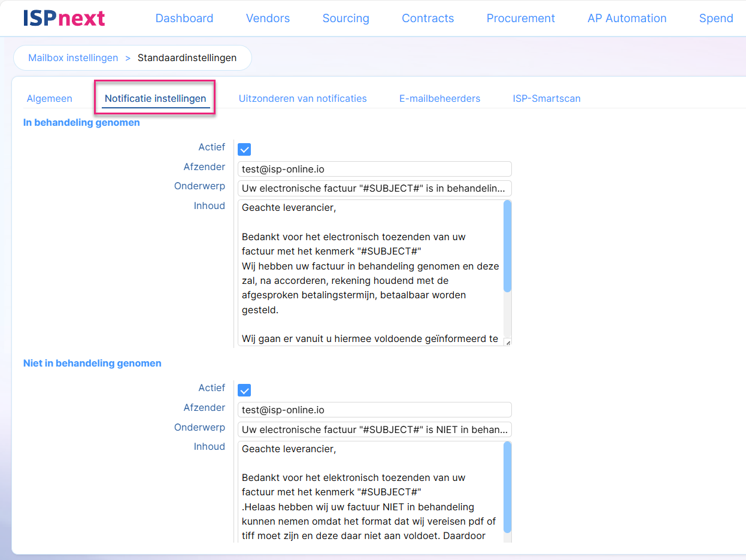Open the Dashboard menu

click(x=184, y=19)
